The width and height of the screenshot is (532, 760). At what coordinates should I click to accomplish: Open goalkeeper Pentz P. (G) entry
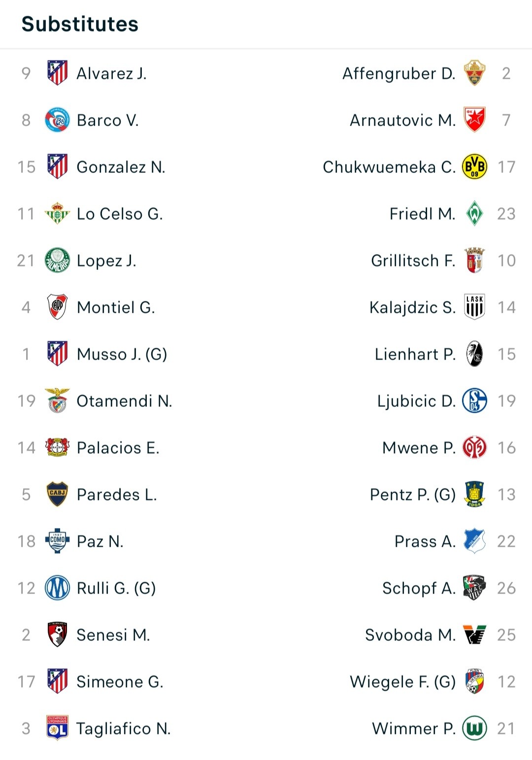(413, 495)
